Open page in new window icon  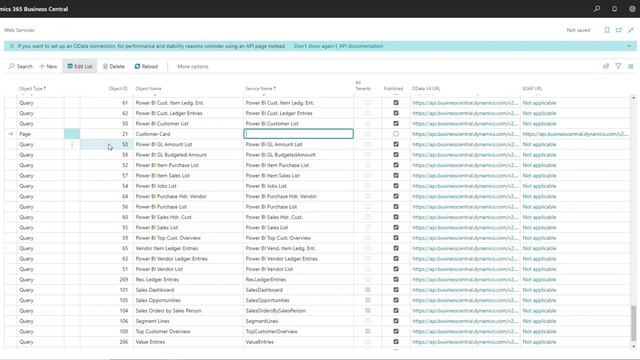[x=619, y=30]
